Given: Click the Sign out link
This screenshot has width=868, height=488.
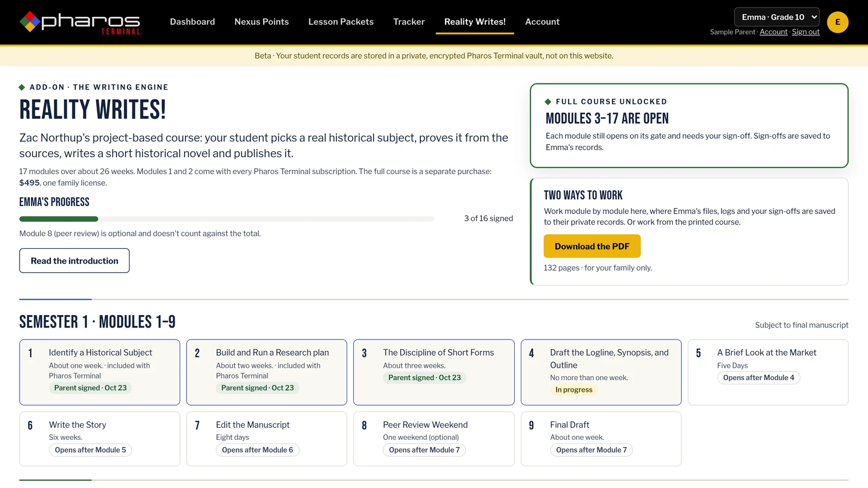Looking at the screenshot, I should point(806,32).
